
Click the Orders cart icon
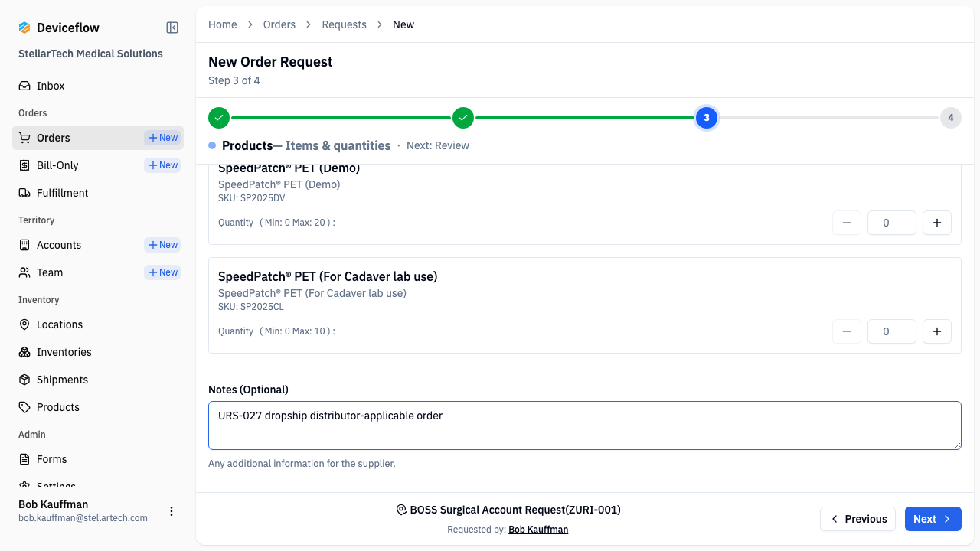tap(24, 138)
